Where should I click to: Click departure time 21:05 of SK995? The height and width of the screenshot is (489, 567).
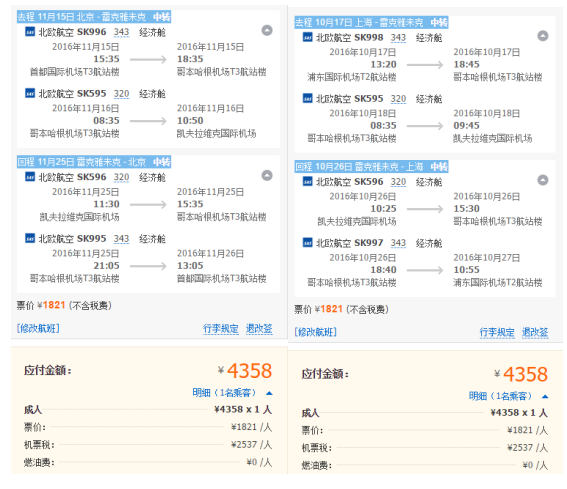106,265
